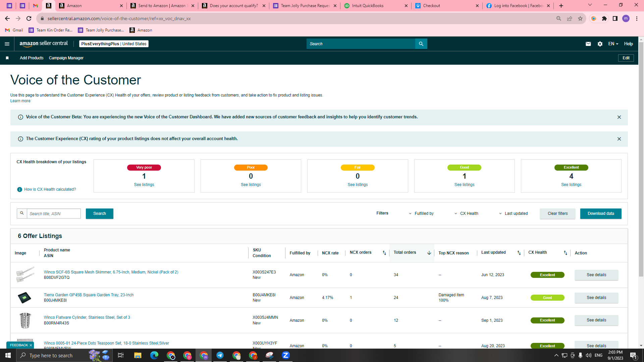Screen dimensions: 644x362
Task: Sort listings by NCX orders
Action: [384, 253]
